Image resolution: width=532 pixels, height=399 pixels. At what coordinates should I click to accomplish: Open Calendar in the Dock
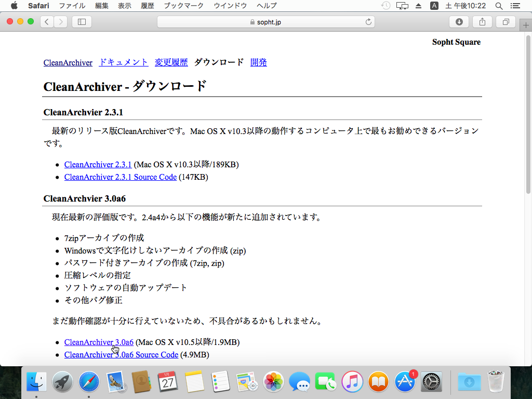point(168,382)
